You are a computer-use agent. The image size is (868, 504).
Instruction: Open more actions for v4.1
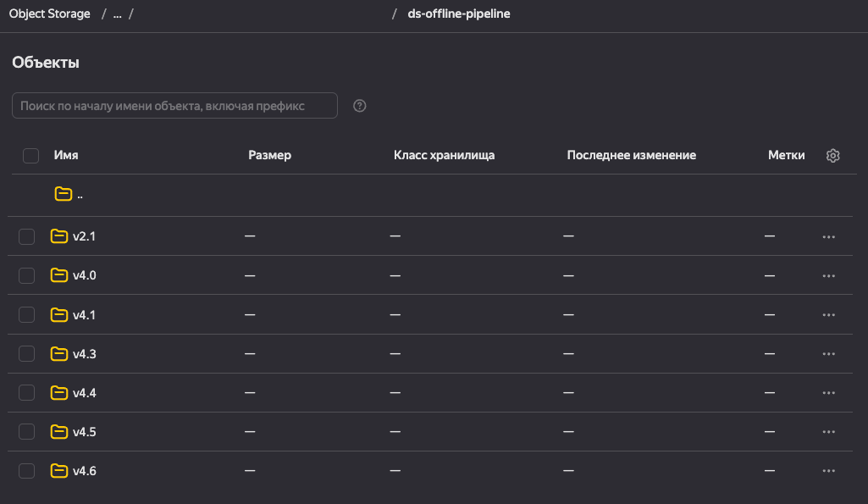829,315
